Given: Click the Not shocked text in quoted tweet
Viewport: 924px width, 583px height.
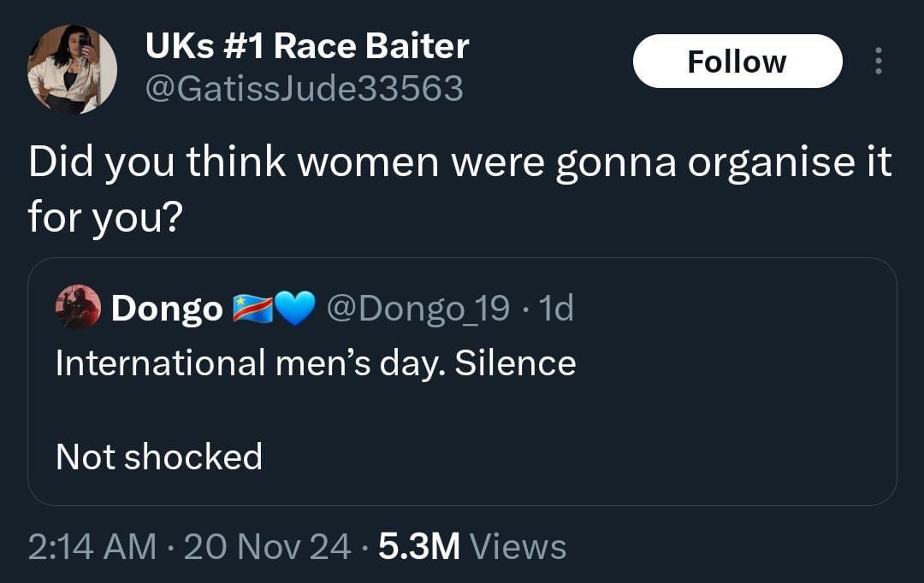Looking at the screenshot, I should pos(157,456).
